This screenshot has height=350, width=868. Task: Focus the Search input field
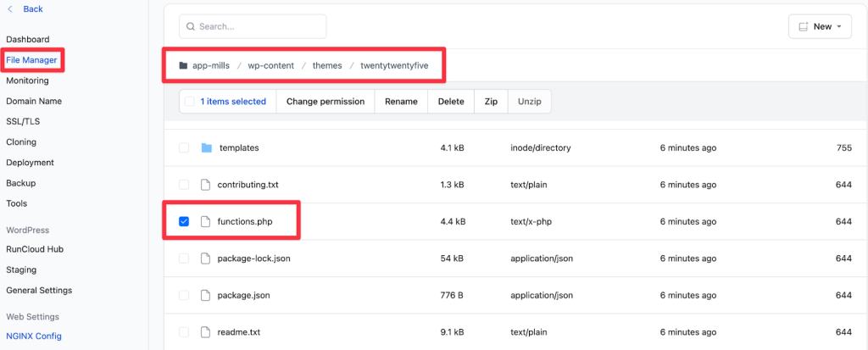pyautogui.click(x=259, y=26)
